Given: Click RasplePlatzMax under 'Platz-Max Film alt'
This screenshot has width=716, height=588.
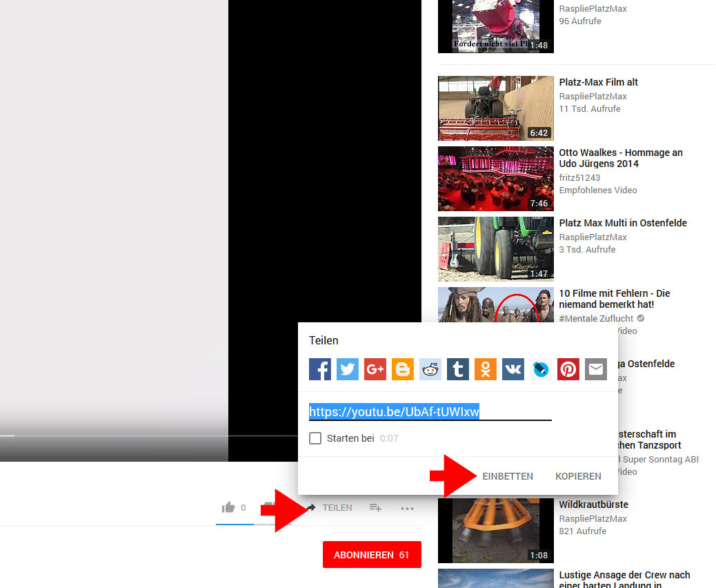Looking at the screenshot, I should (593, 97).
